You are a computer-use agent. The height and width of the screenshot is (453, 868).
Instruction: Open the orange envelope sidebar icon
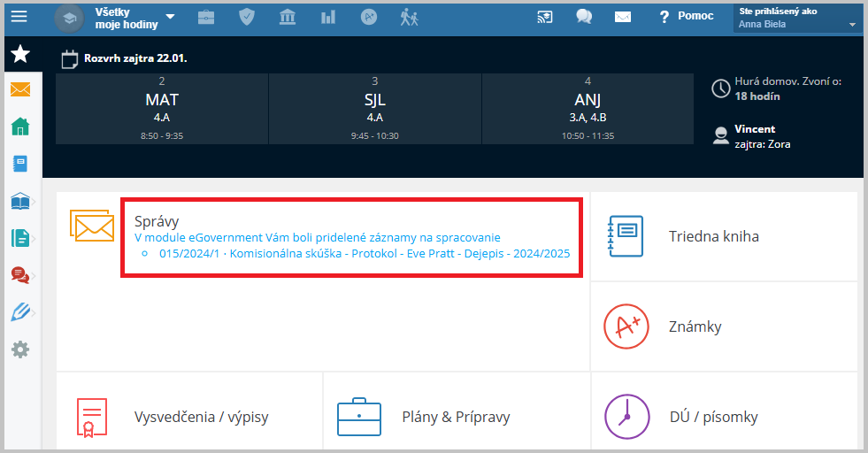tap(20, 89)
